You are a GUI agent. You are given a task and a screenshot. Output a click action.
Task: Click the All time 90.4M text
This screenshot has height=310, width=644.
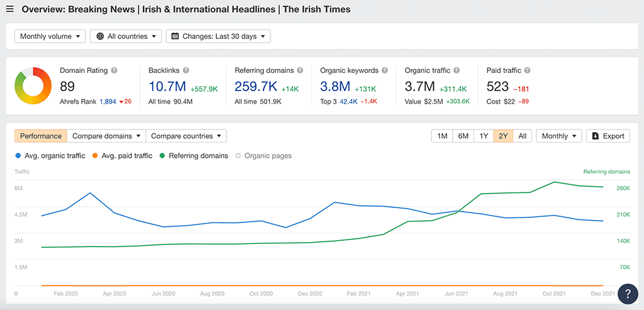point(170,101)
